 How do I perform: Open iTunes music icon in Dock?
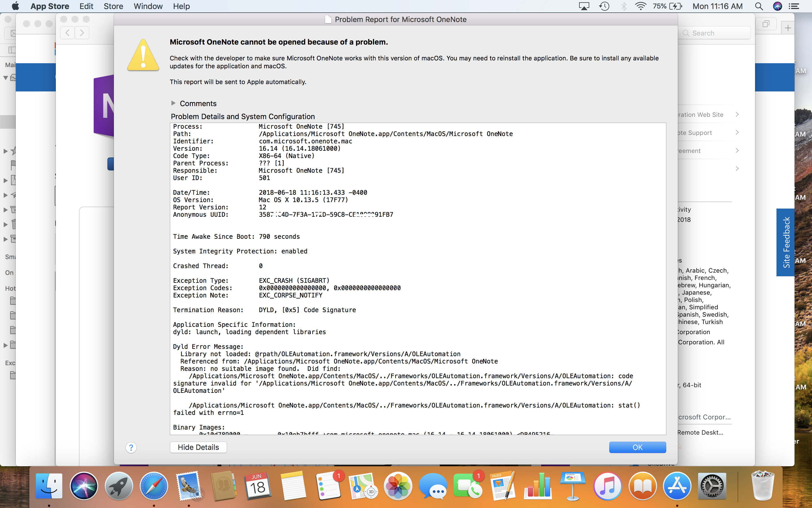(x=607, y=486)
